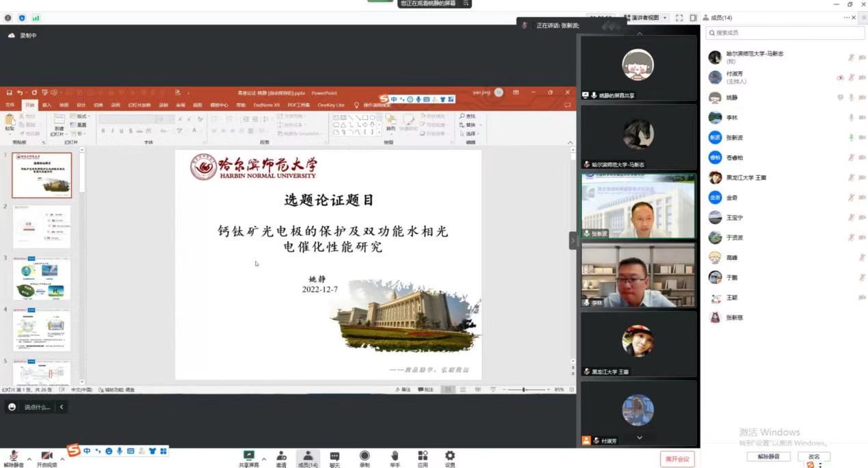The width and height of the screenshot is (868, 468).
Task: Open the 应用 apps icon
Action: (x=423, y=456)
